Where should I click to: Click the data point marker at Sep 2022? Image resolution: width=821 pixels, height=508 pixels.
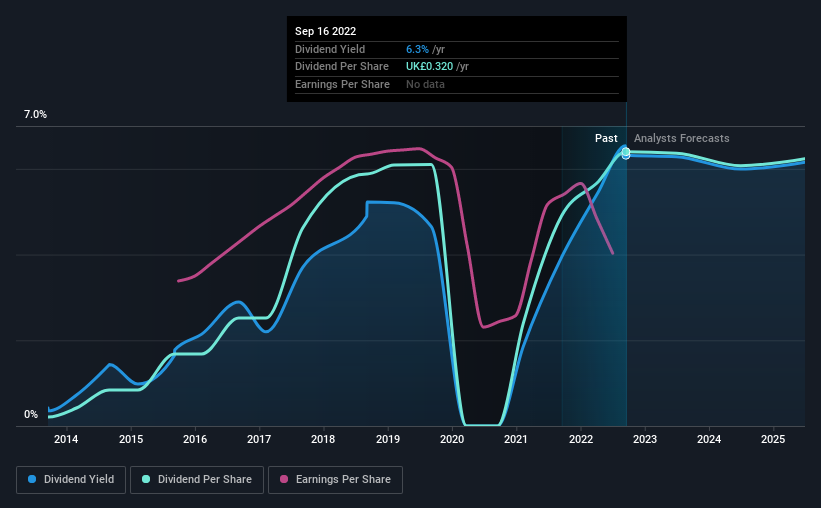tap(626, 152)
